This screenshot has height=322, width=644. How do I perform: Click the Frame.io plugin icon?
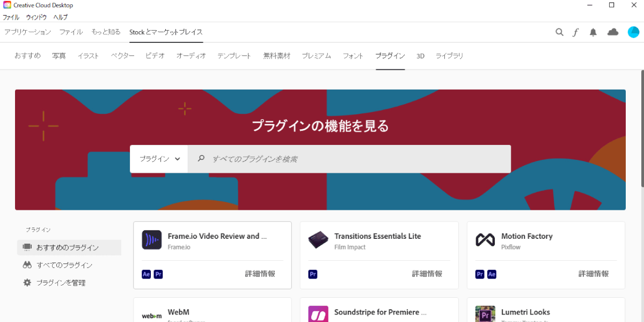point(151,240)
